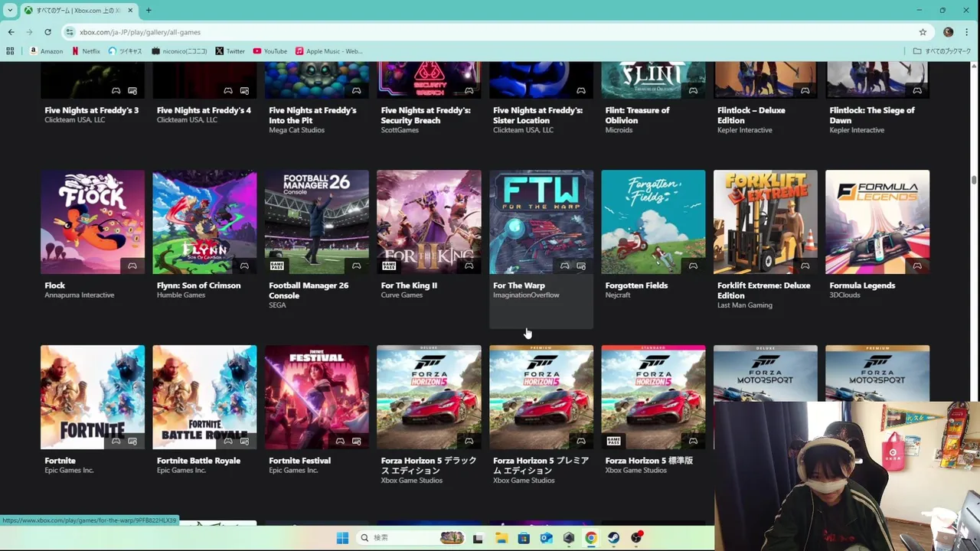This screenshot has width=980, height=551.
Task: Select Flynn: Son of Crimson thumbnail
Action: (204, 222)
